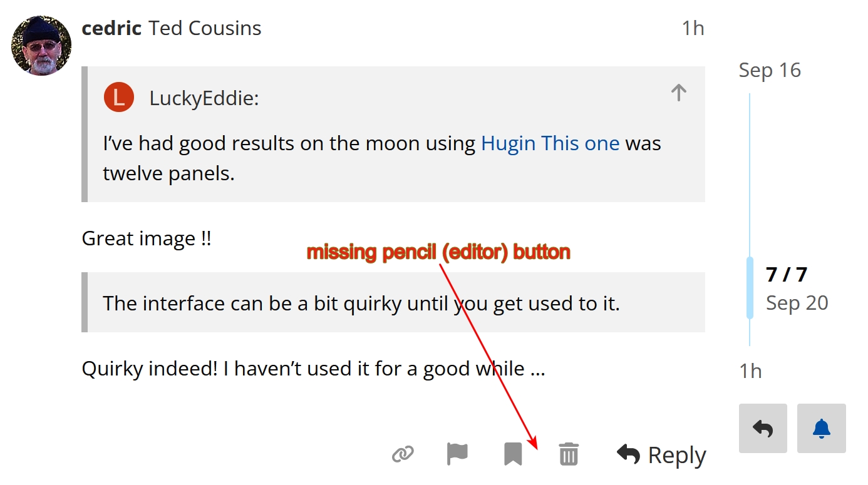
Task: Click the gray reply arrow button beside the bell
Action: pyautogui.click(x=763, y=428)
